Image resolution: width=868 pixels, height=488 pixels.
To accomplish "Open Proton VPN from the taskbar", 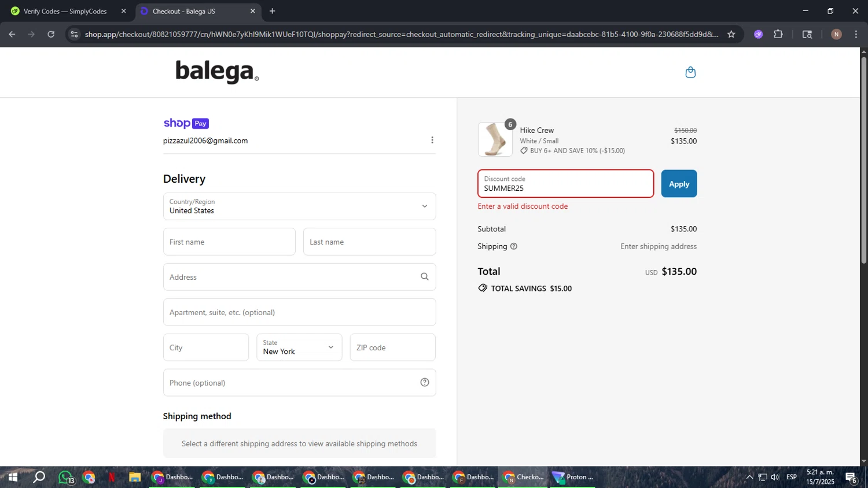I will (573, 478).
